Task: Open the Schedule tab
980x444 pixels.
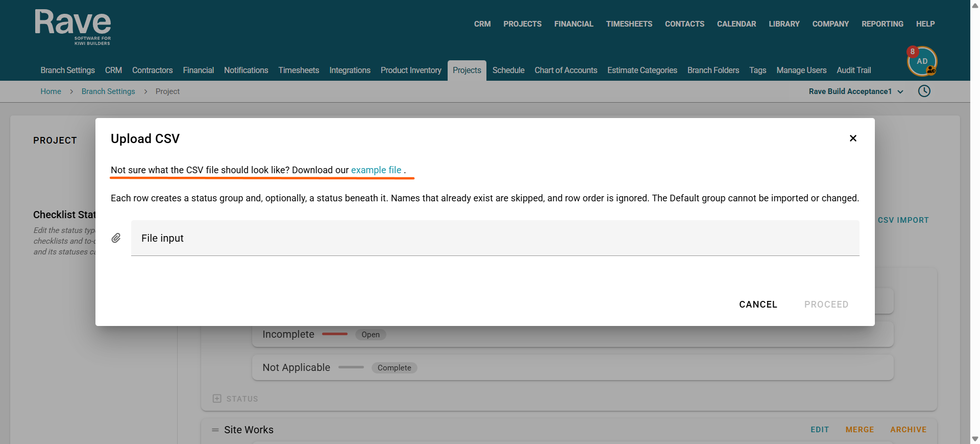Action: 508,71
